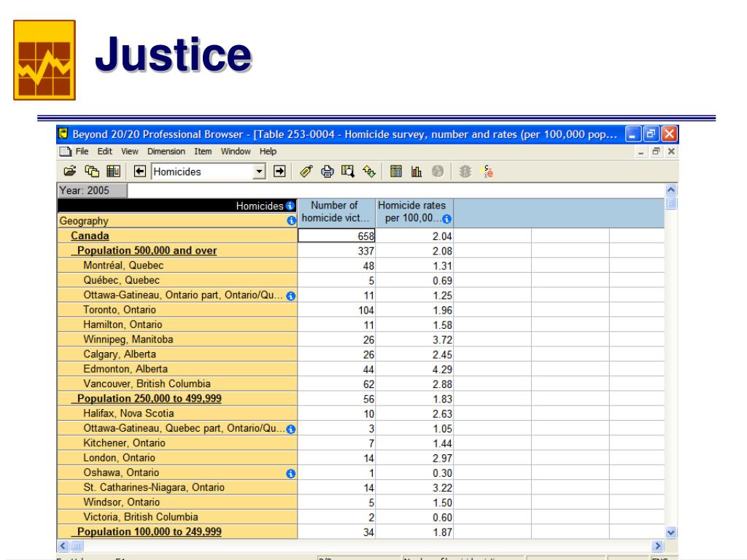The image size is (747, 560).
Task: Open the File menu
Action: (82, 152)
